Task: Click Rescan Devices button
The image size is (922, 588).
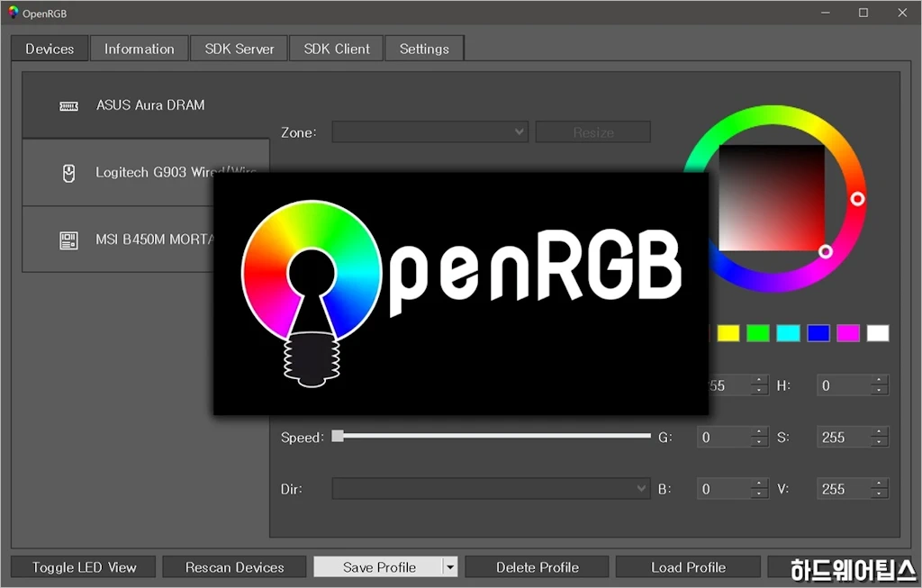Action: coord(235,567)
